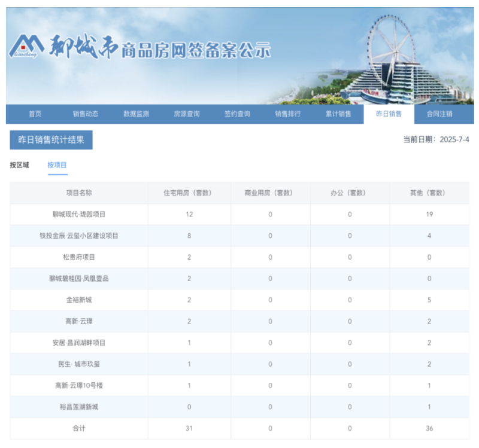Click the 松贵府项目 project name
The width and height of the screenshot is (479, 448).
78,257
